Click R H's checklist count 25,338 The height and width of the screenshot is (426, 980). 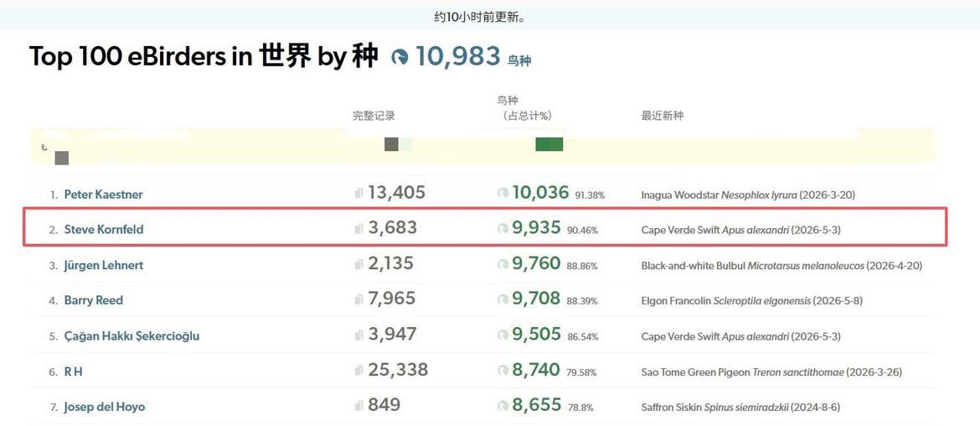[x=398, y=371]
